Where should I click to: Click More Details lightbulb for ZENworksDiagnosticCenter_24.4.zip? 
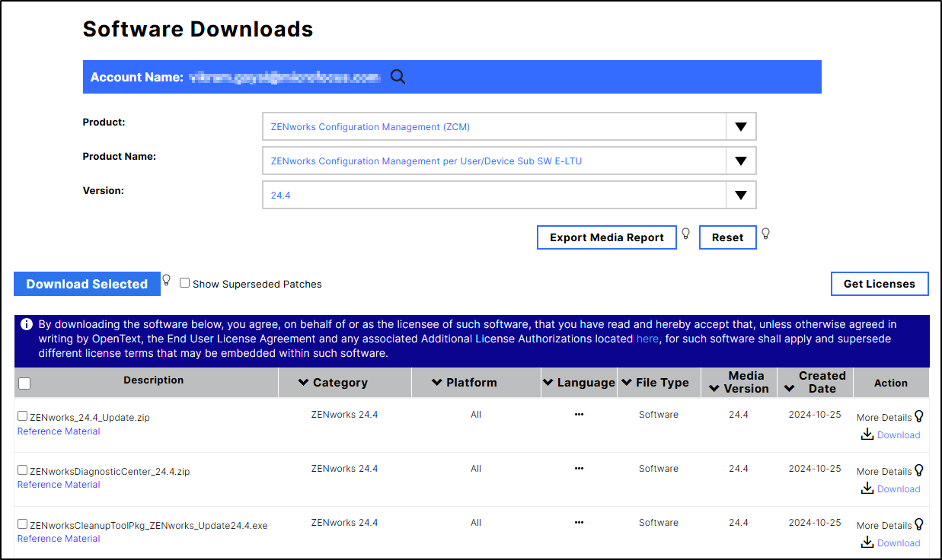(x=919, y=470)
